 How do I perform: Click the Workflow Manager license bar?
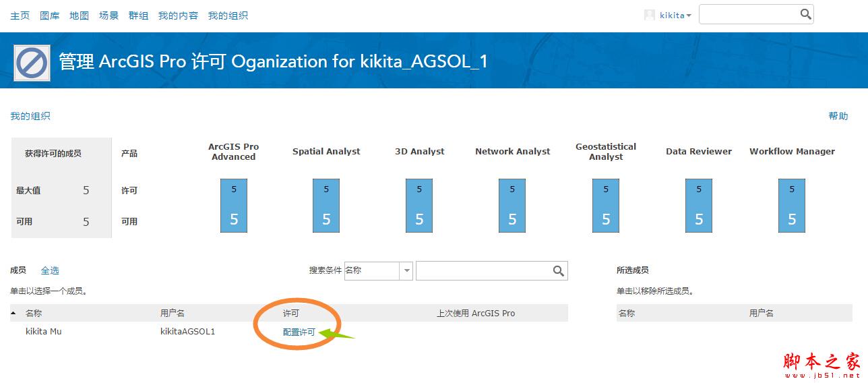pos(792,206)
